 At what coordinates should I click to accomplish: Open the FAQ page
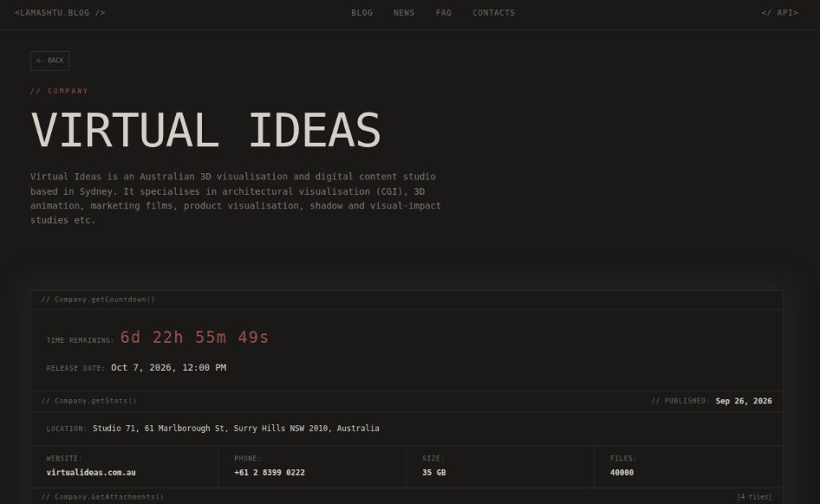(444, 12)
